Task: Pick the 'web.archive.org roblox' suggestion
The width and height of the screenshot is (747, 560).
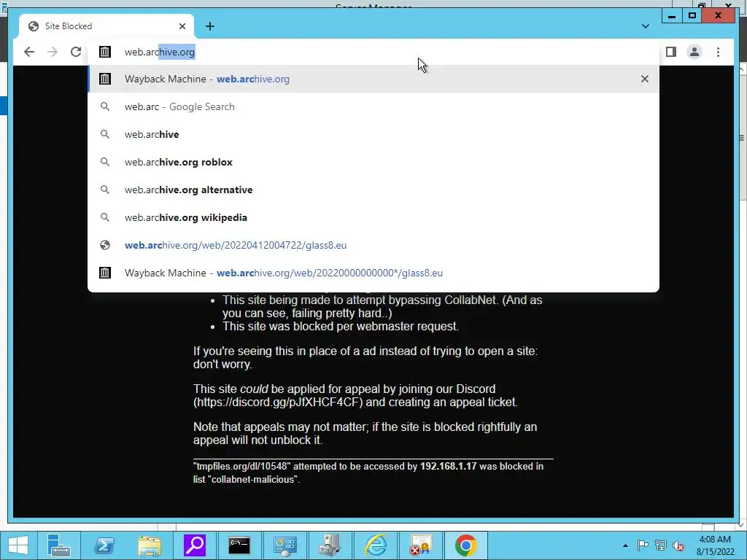Action: pyautogui.click(x=373, y=162)
